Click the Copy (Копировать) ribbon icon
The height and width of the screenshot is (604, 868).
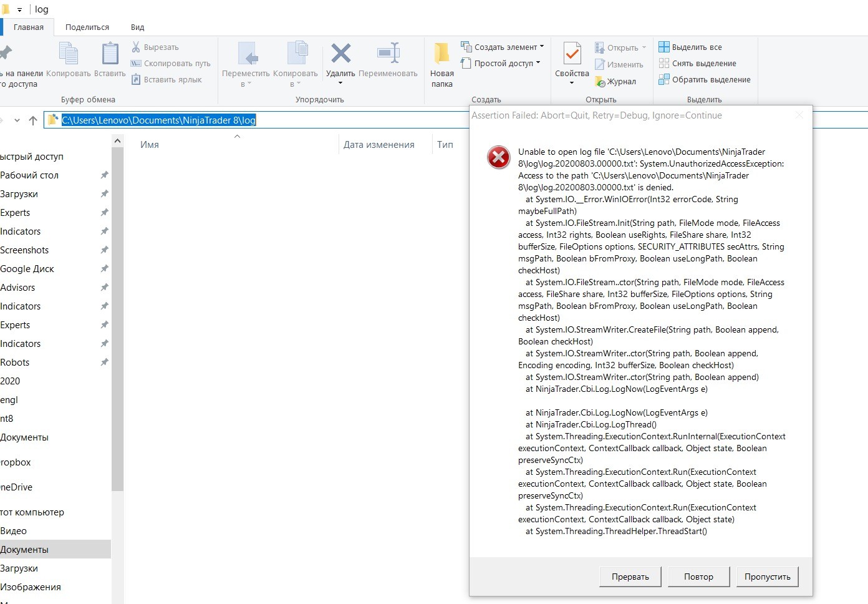69,53
